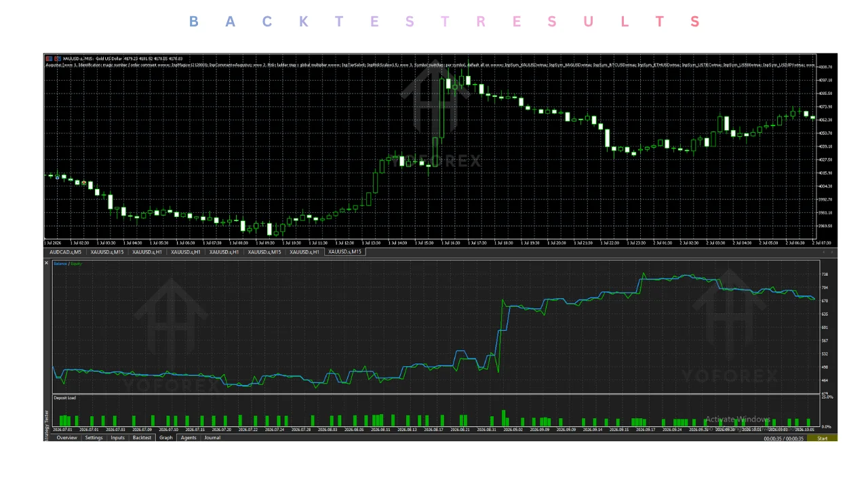Open the Settings tab in Strategy Tester
The width and height of the screenshot is (868, 488).
[94, 438]
